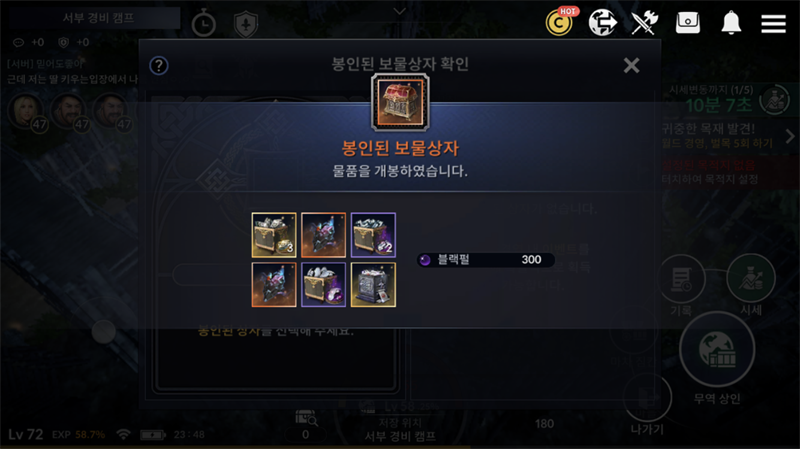Click the globe with arrows icon
This screenshot has width=800, height=449.
click(x=603, y=22)
